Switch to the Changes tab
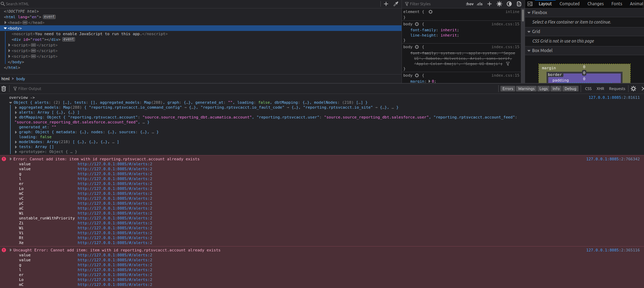The image size is (644, 288). 595,4
